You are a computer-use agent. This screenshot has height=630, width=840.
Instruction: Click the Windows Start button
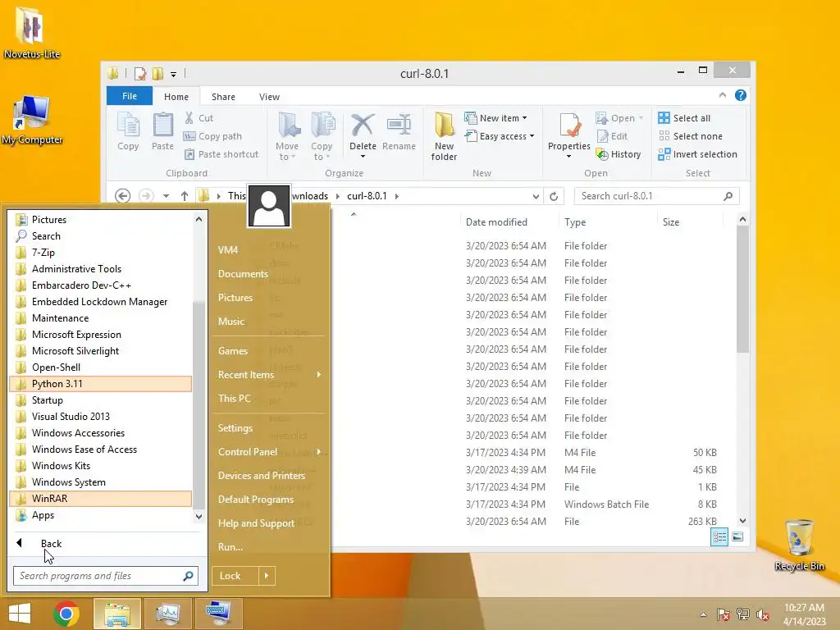click(x=20, y=614)
